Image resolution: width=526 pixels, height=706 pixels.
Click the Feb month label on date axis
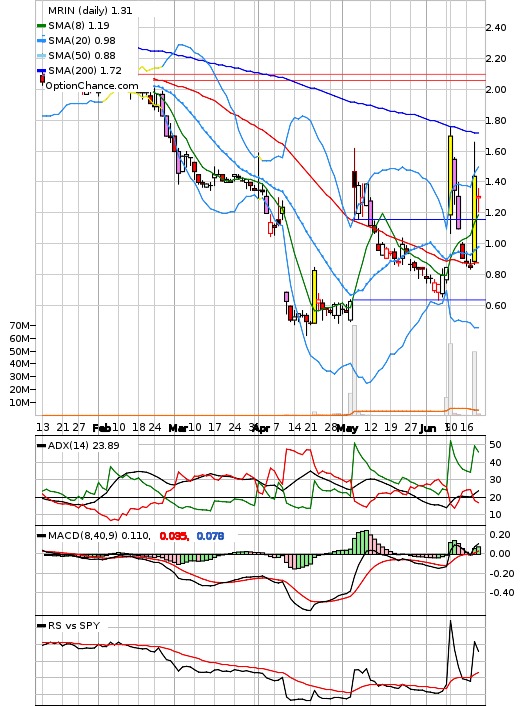point(102,428)
